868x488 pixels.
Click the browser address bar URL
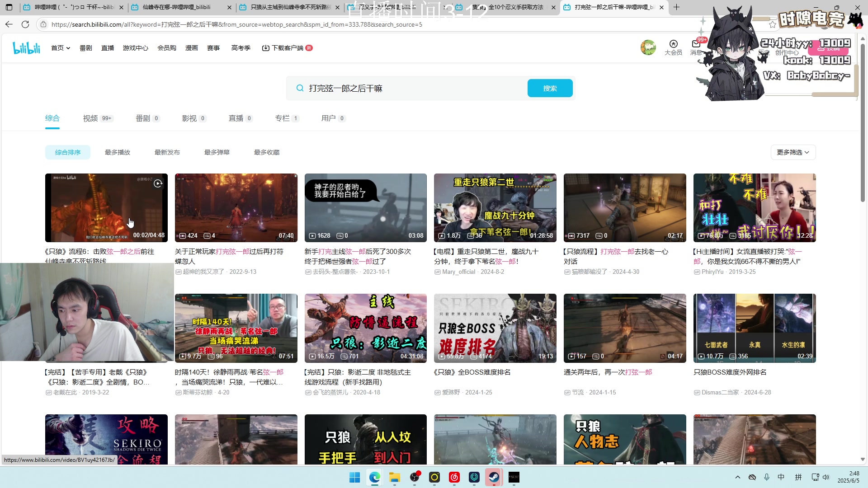click(x=237, y=24)
